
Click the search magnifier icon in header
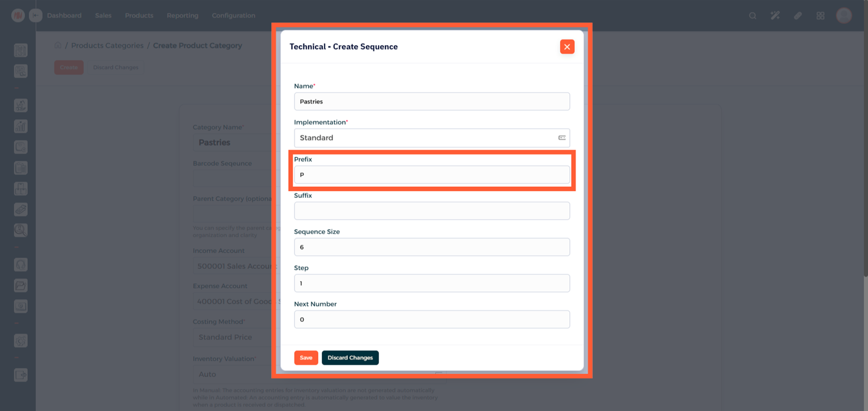tap(752, 16)
